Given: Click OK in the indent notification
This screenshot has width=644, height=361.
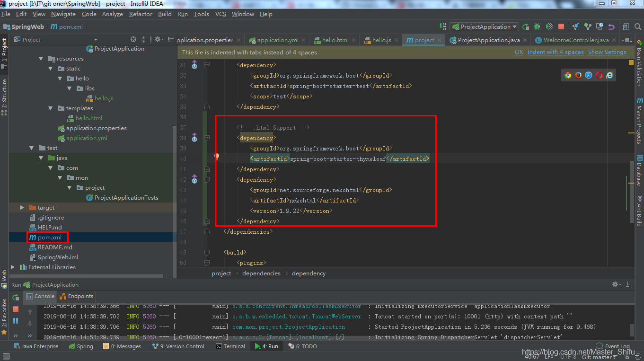Looking at the screenshot, I should (519, 52).
